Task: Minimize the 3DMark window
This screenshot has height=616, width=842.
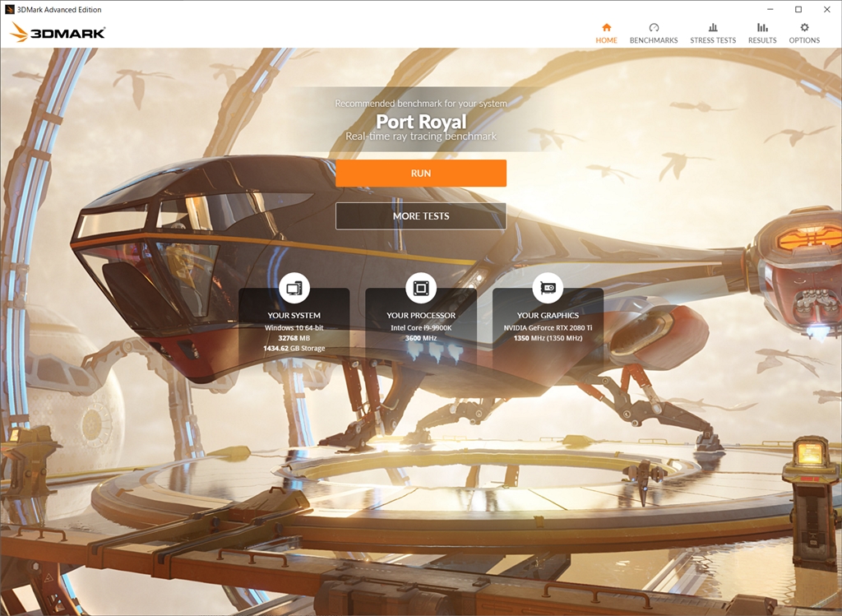Action: pos(770,9)
